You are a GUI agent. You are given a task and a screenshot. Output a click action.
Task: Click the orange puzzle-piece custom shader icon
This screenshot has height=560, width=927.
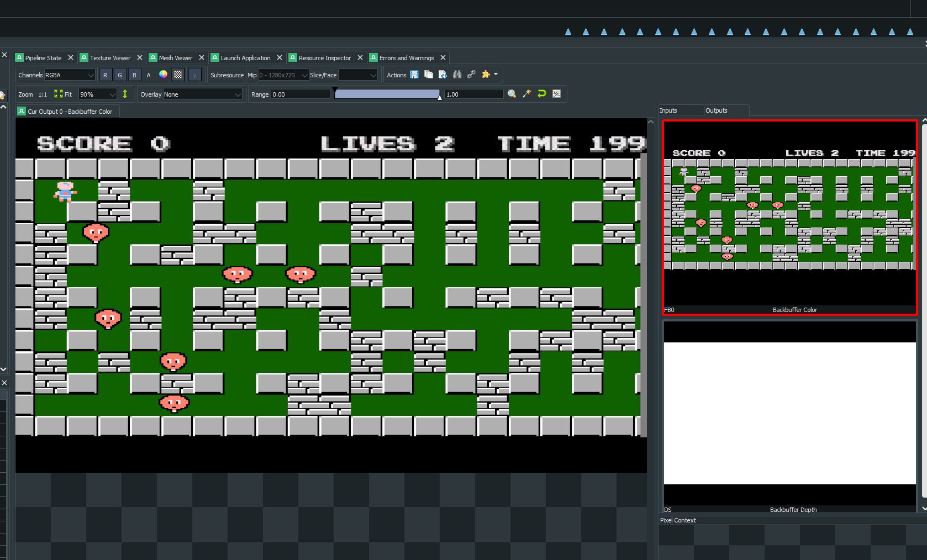[x=486, y=75]
